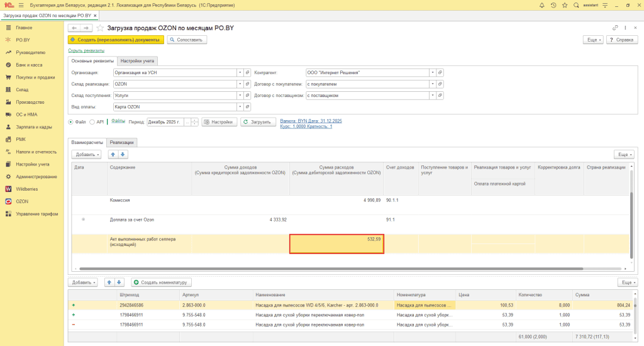Switch to Настройки учета tab

point(137,61)
